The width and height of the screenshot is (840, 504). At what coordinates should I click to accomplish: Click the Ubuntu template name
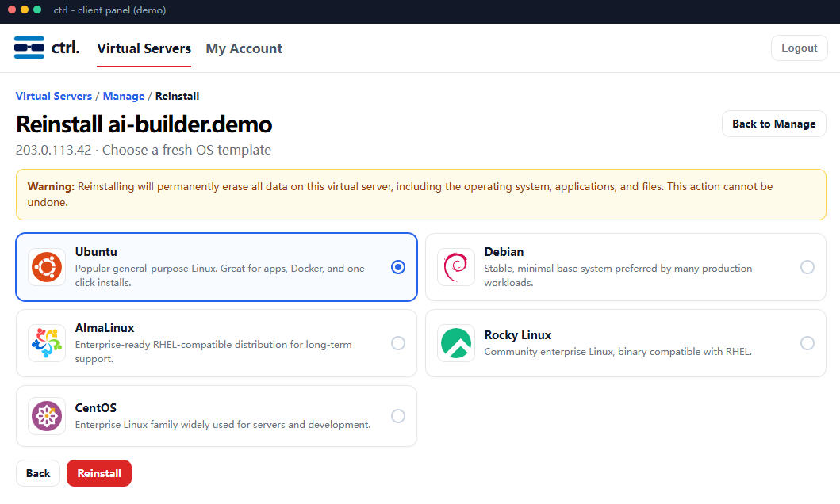(x=96, y=251)
